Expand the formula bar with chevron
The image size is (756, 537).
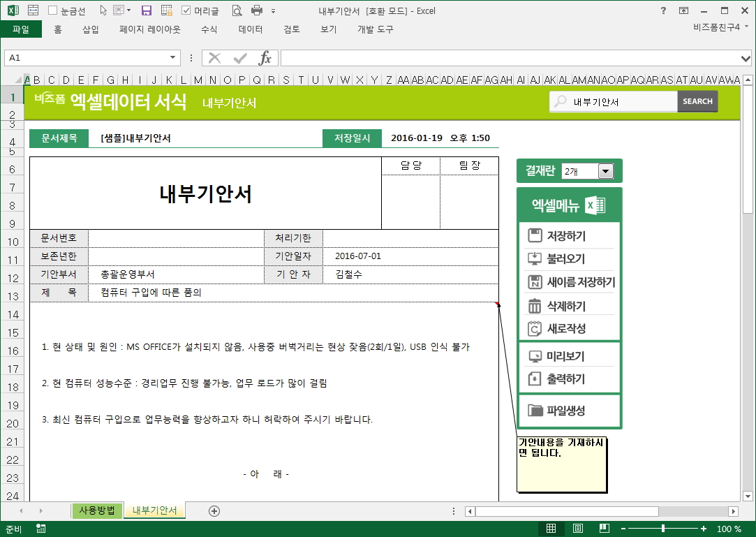[x=746, y=58]
